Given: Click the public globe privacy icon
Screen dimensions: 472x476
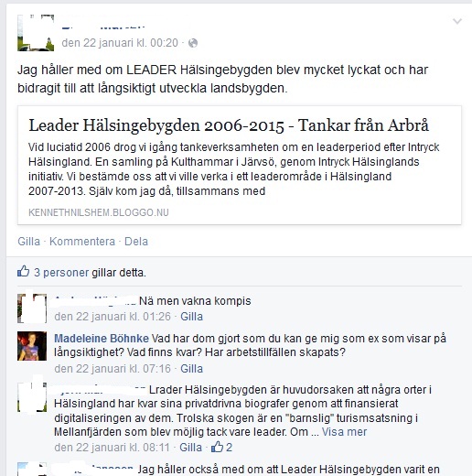Looking at the screenshot, I should tap(193, 43).
